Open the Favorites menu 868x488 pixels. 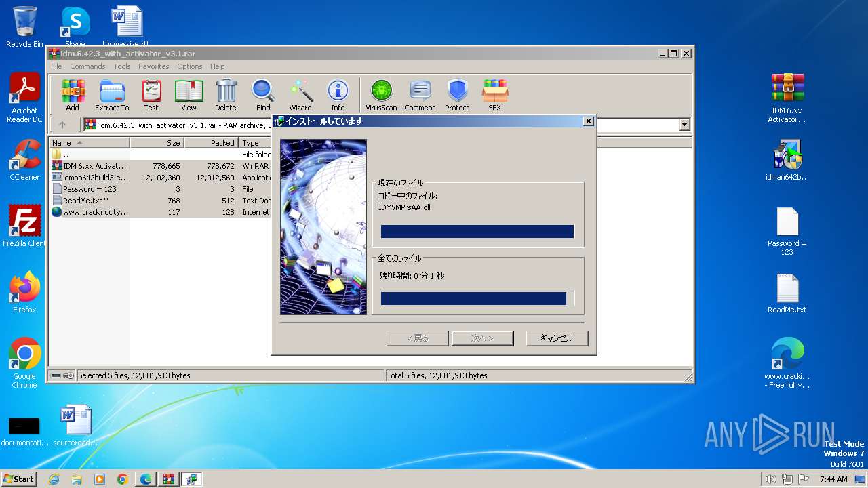tap(154, 66)
